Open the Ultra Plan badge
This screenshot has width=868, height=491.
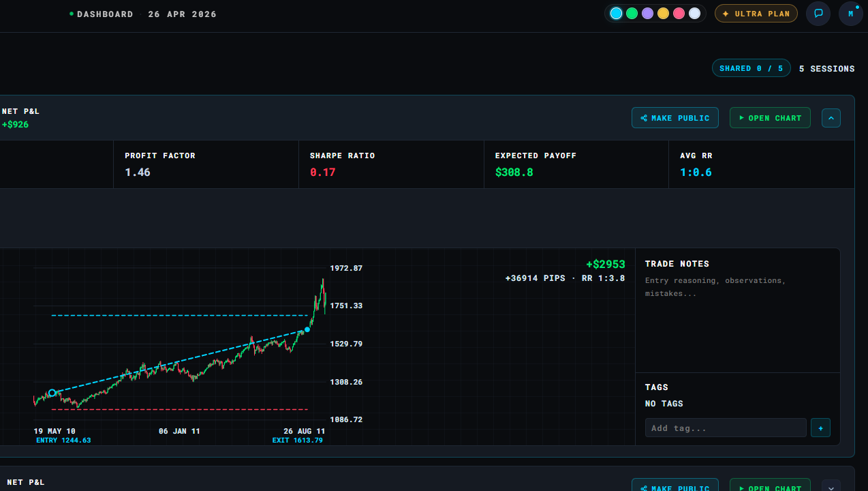coord(756,14)
